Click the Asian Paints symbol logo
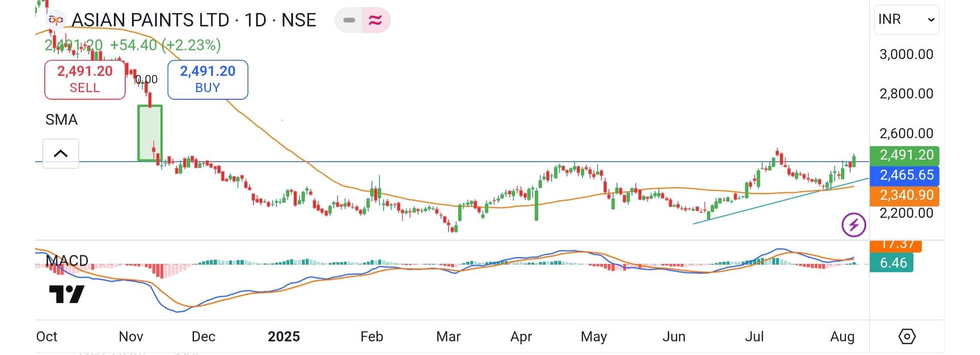 (56, 20)
